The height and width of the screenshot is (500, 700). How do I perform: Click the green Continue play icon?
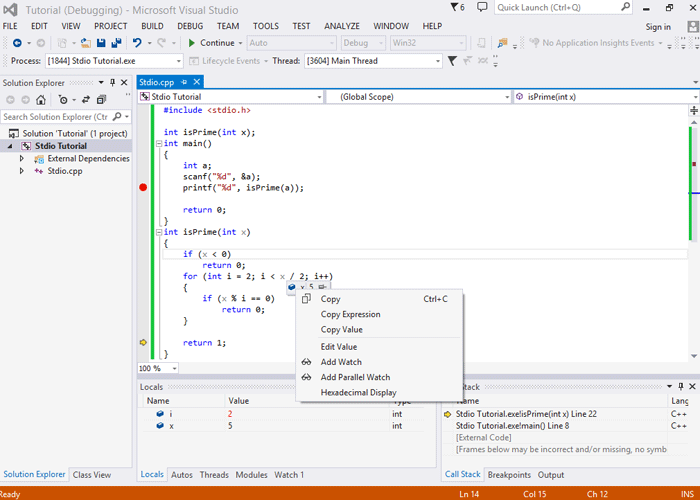(192, 43)
